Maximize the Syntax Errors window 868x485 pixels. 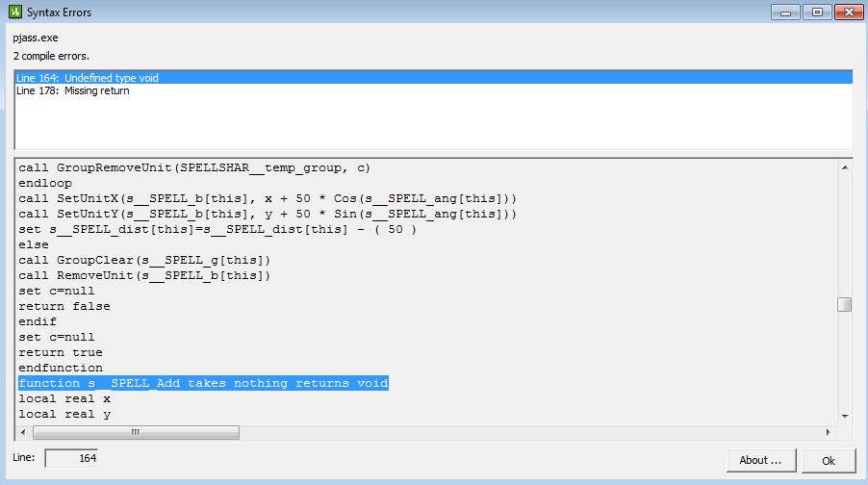[x=817, y=13]
